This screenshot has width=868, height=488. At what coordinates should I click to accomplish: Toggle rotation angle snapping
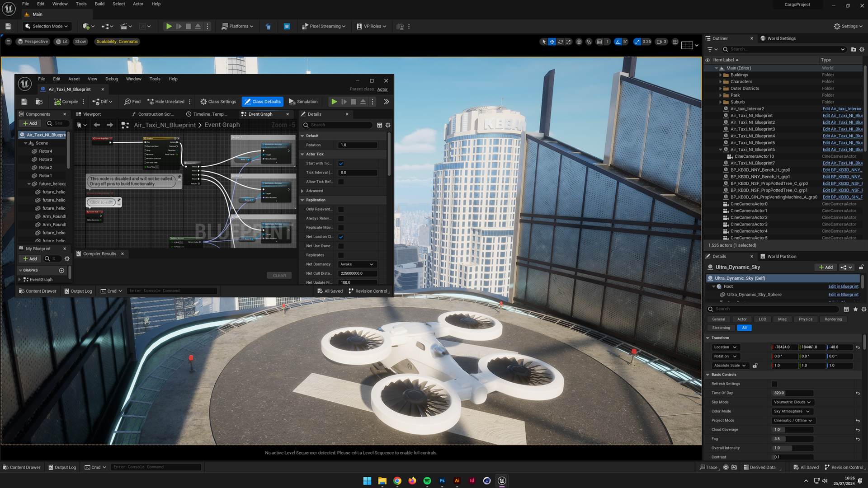[x=618, y=42]
